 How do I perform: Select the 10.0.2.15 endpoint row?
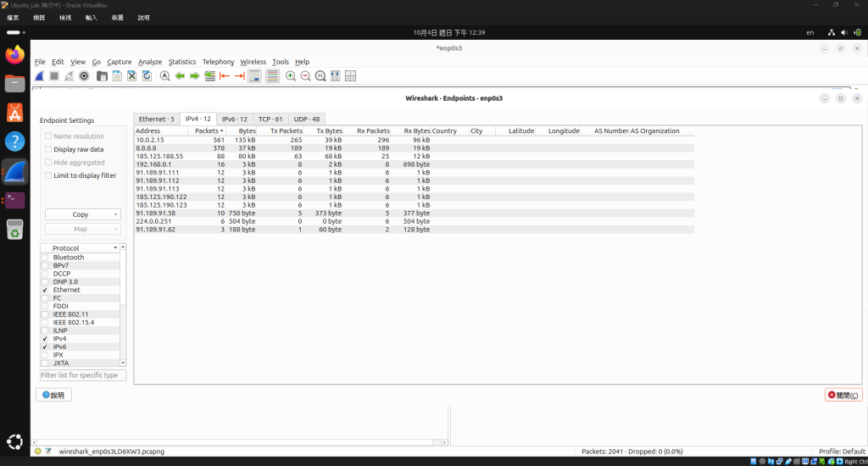click(x=414, y=140)
